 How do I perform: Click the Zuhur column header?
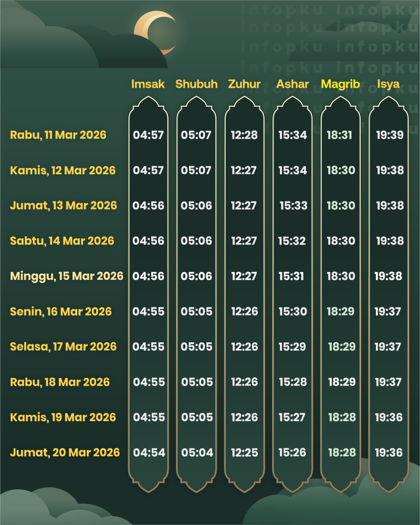click(x=244, y=84)
